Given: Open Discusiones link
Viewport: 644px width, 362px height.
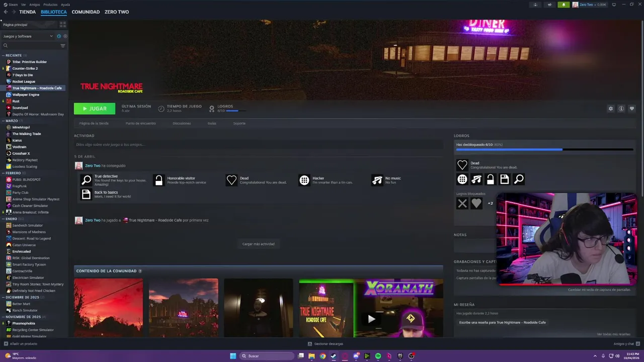Looking at the screenshot, I should pos(182,123).
